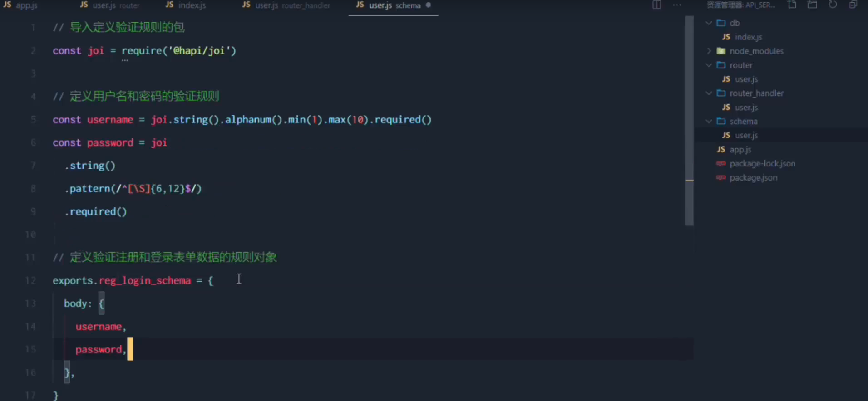The width and height of the screenshot is (868, 401).
Task: Click reg_login_schema on line 12
Action: pyautogui.click(x=145, y=280)
